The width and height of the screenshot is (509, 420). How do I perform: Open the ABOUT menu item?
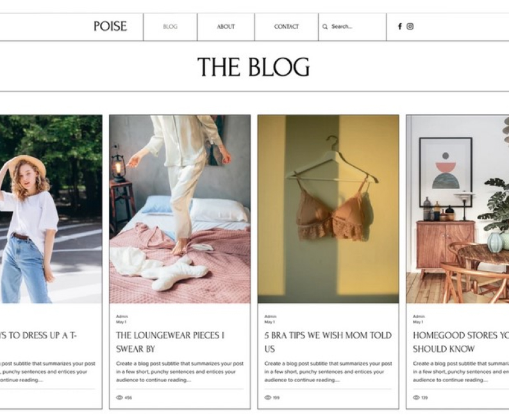pos(226,27)
